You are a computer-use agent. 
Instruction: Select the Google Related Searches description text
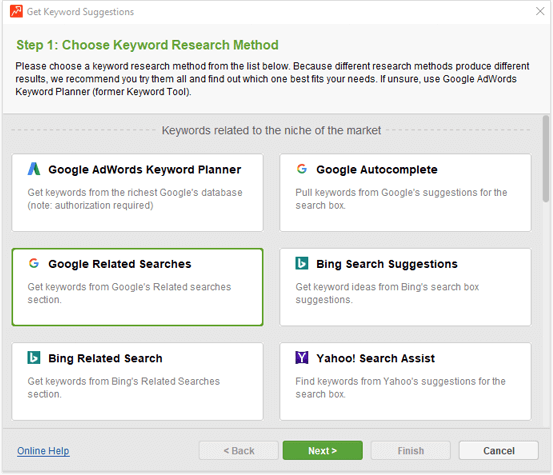point(129,293)
